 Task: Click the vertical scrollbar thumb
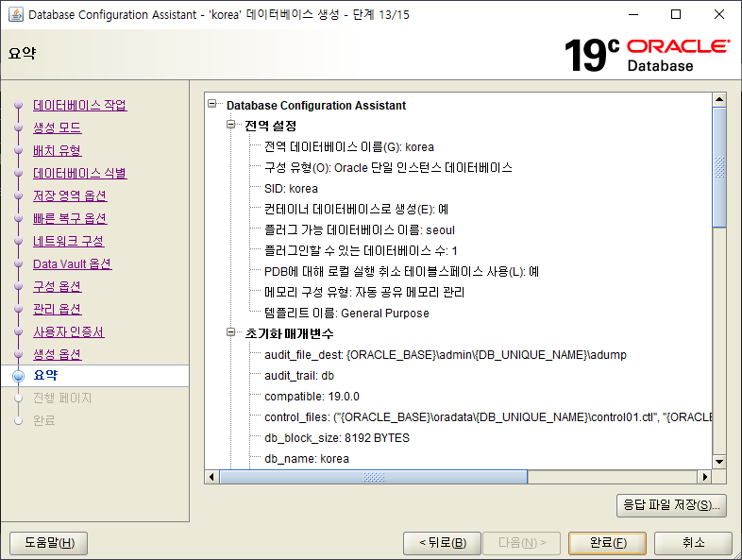coord(719,167)
